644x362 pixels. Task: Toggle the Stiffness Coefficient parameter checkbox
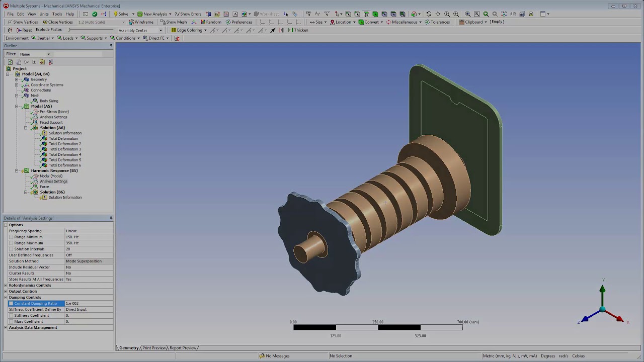tap(11, 316)
